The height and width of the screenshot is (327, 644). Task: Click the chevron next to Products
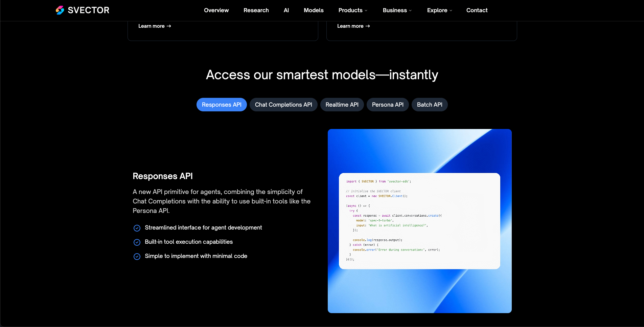[366, 10]
